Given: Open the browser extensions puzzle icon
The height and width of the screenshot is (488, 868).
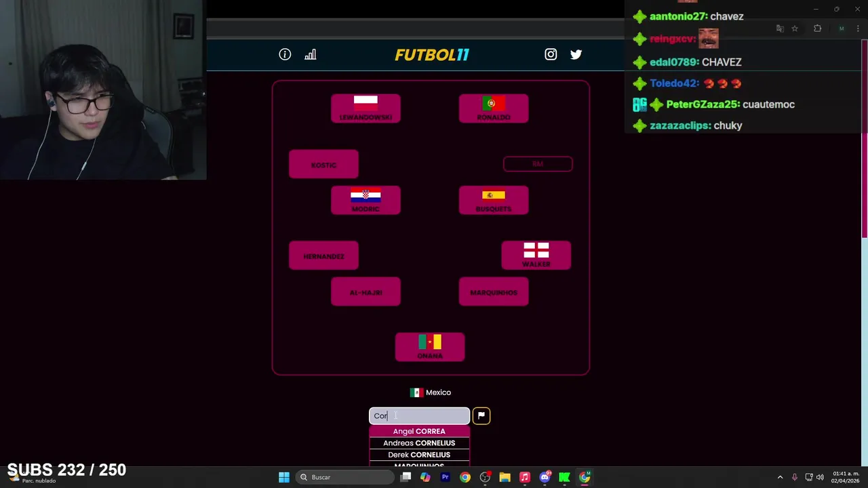Looking at the screenshot, I should point(817,28).
